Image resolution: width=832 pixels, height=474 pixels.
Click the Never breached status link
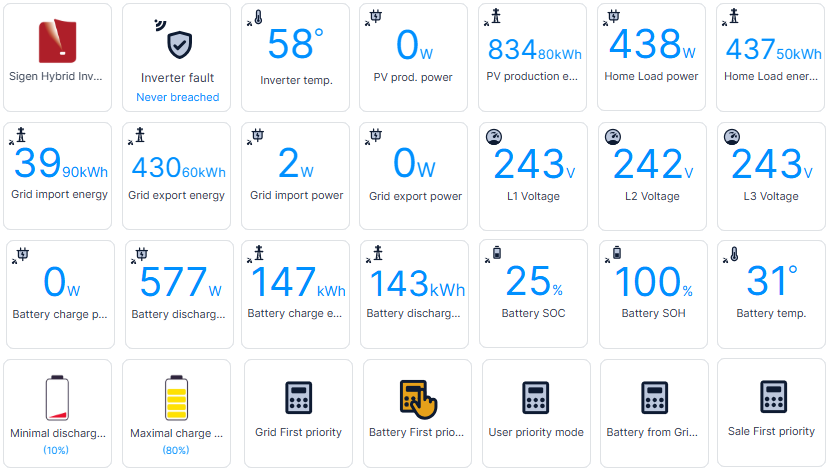(x=180, y=97)
